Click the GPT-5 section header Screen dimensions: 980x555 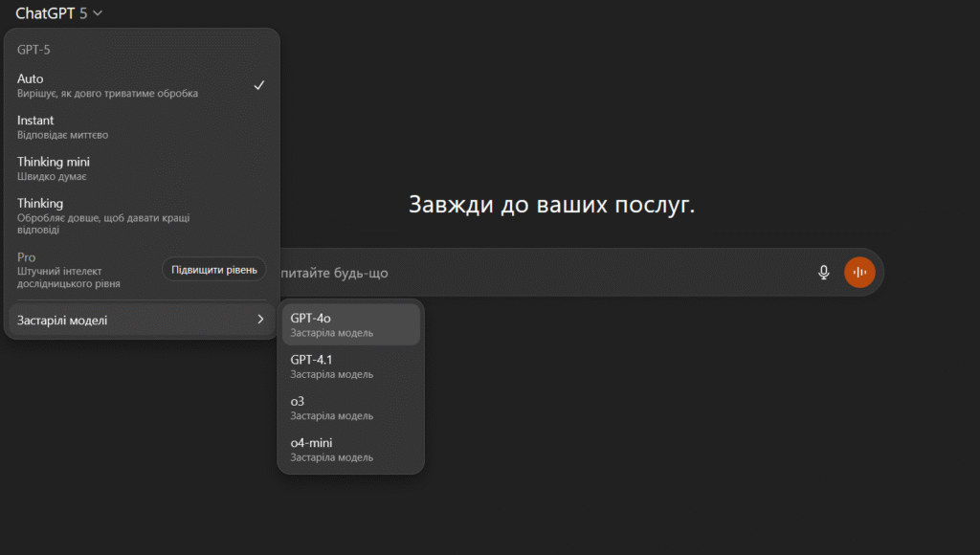(32, 49)
